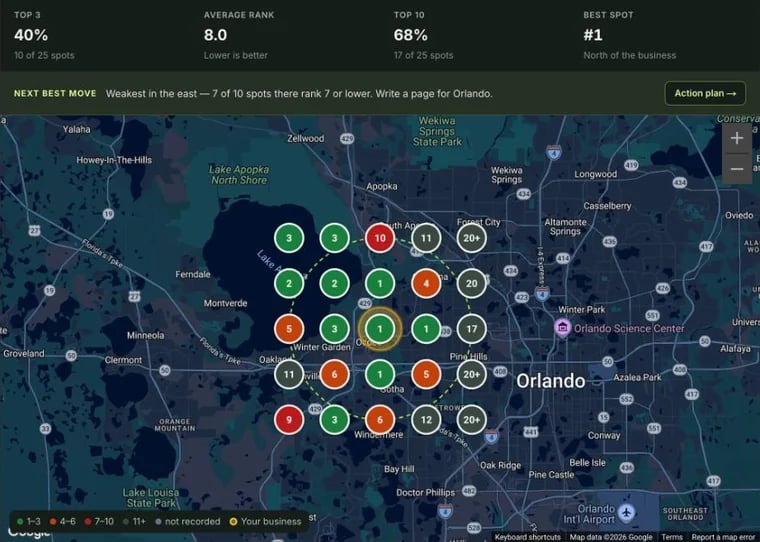The image size is (760, 542).
Task: Click the '17 of 25 spots' caption
Action: pyautogui.click(x=423, y=55)
